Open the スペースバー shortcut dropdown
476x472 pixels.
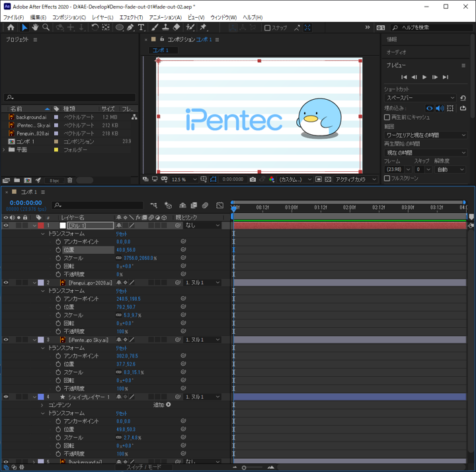point(420,98)
